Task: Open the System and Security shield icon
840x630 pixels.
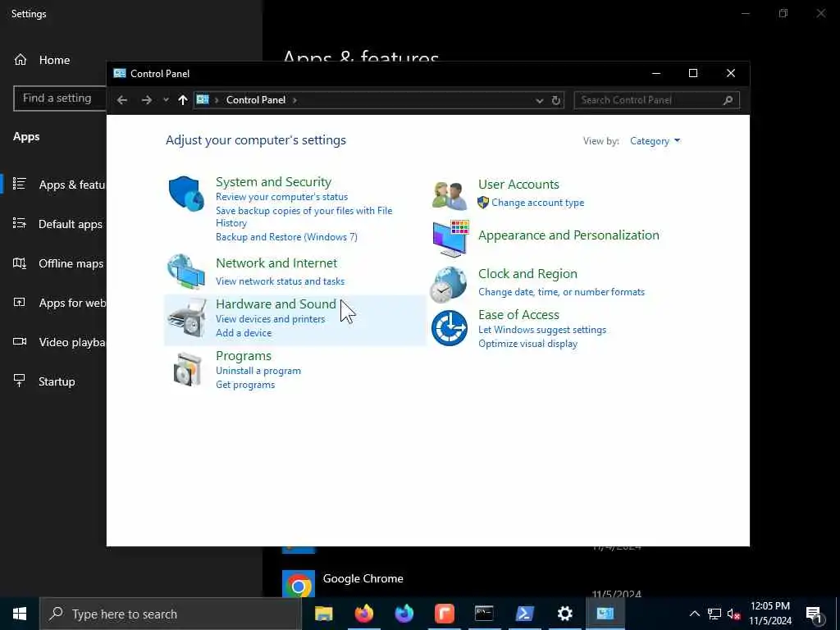Action: pyautogui.click(x=186, y=194)
